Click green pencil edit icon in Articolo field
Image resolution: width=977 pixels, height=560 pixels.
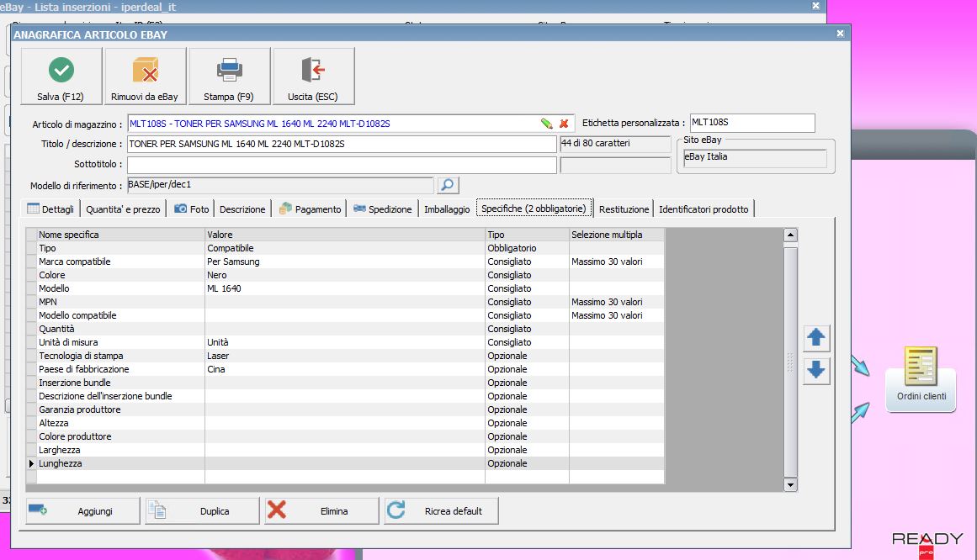[x=546, y=124]
